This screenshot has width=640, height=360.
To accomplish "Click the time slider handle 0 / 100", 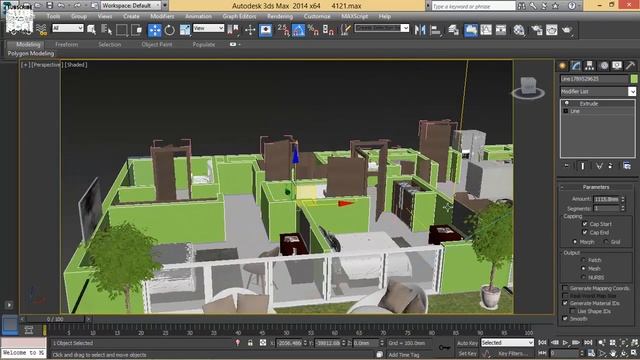I will (x=55, y=319).
